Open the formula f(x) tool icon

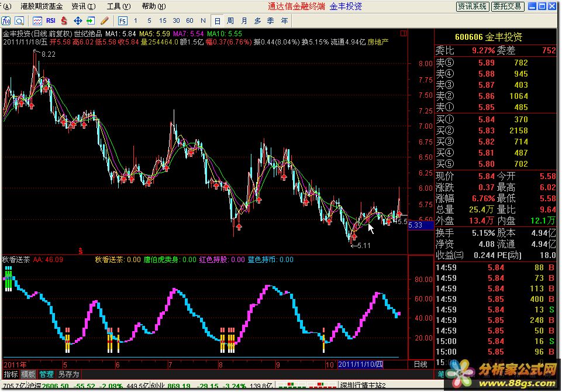6,21
